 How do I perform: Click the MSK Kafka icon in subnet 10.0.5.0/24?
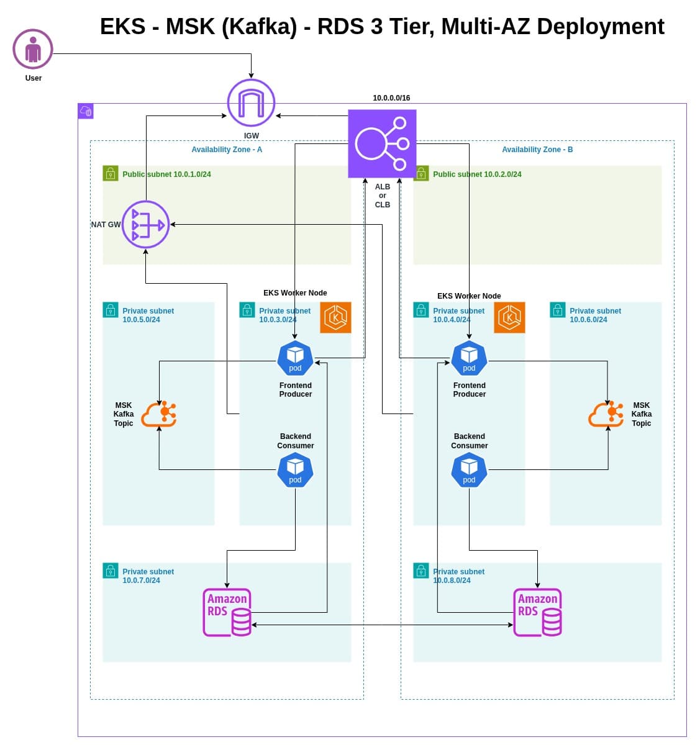[159, 414]
